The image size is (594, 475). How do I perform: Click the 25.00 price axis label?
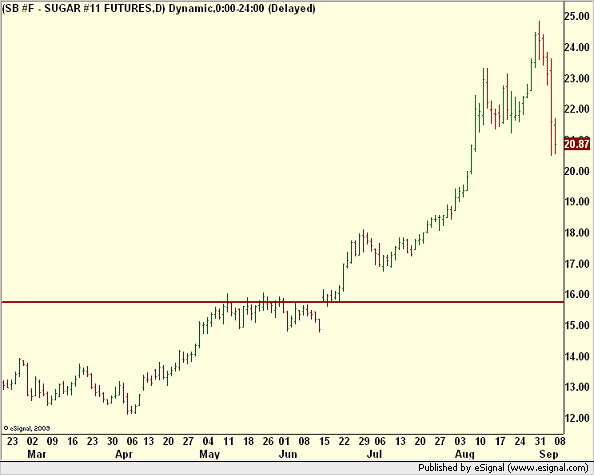coord(577,16)
